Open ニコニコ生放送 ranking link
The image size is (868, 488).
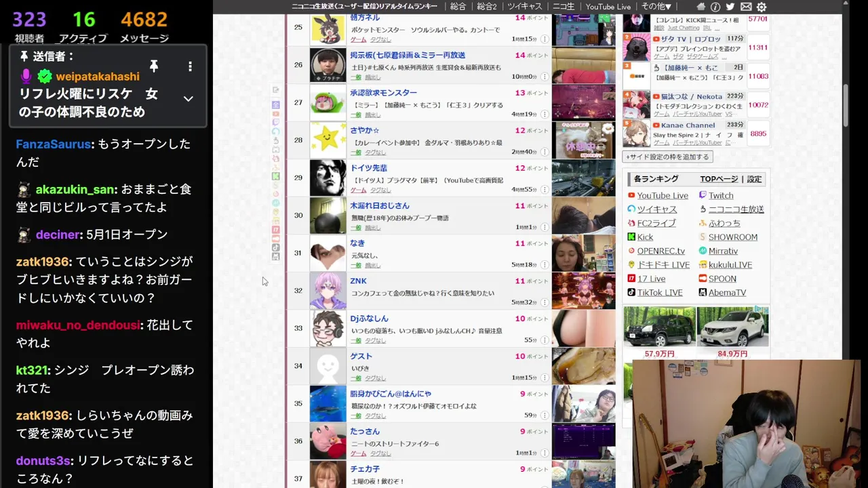point(736,209)
